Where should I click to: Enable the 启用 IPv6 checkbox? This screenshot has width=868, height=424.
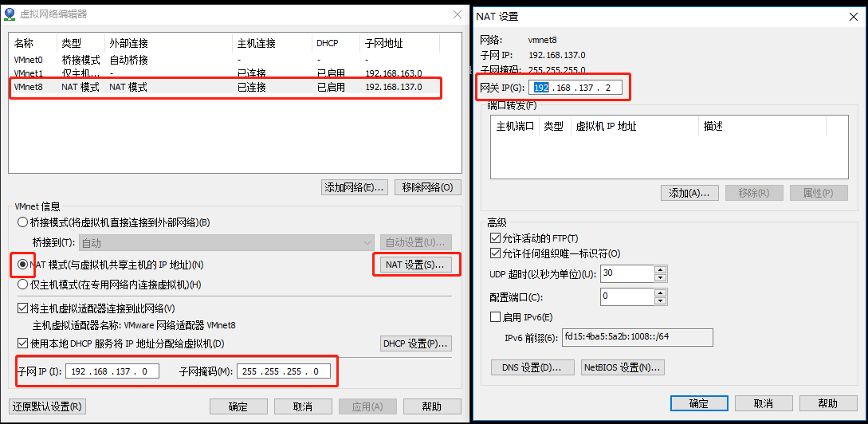495,317
